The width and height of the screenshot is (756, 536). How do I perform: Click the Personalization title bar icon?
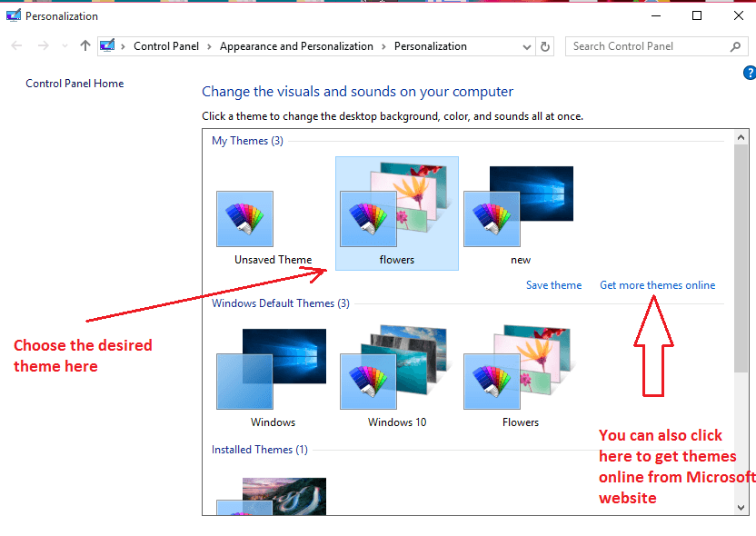coord(14,15)
